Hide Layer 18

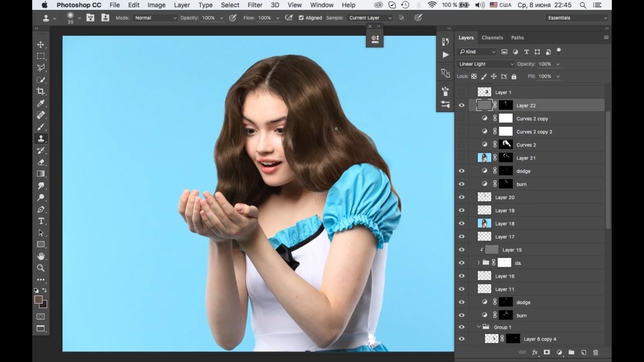point(461,224)
